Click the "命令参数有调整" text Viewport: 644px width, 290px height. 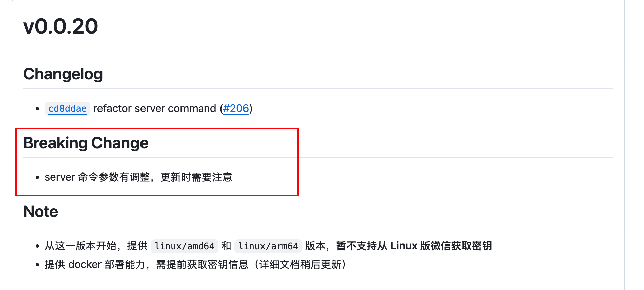click(114, 177)
